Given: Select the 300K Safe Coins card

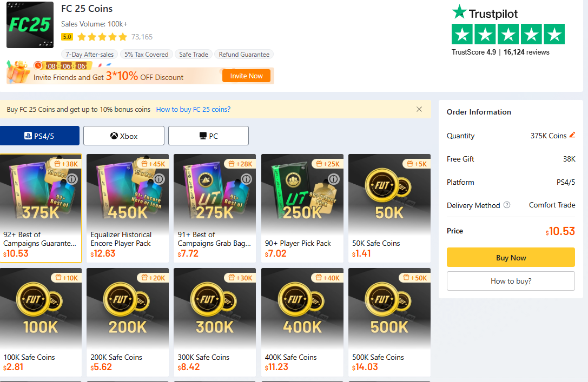Looking at the screenshot, I should click(215, 322).
